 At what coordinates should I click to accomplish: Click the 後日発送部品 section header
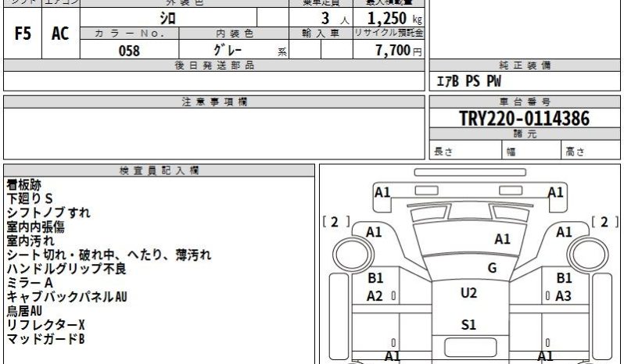click(x=214, y=66)
